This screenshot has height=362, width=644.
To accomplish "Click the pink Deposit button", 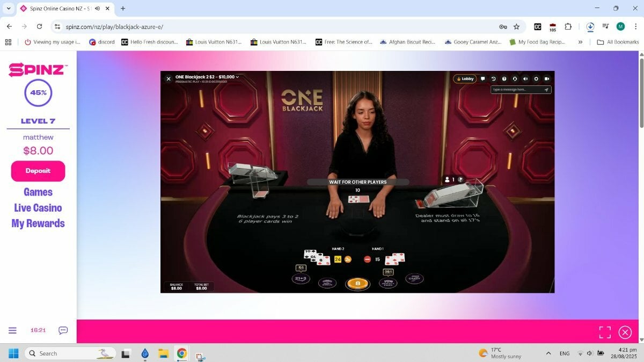I will point(38,171).
